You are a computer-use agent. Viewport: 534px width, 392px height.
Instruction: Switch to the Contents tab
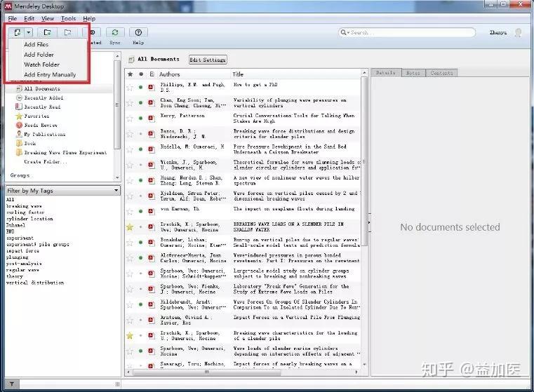tap(441, 73)
